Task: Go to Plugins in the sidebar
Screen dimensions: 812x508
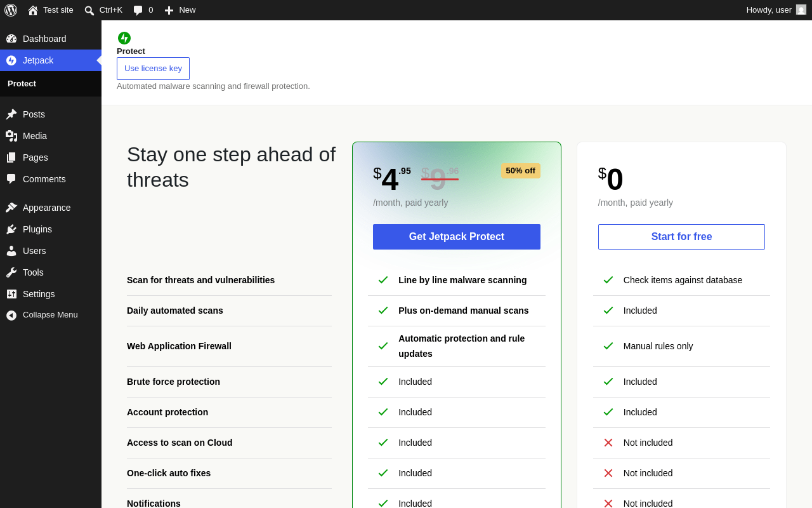Action: click(51, 229)
